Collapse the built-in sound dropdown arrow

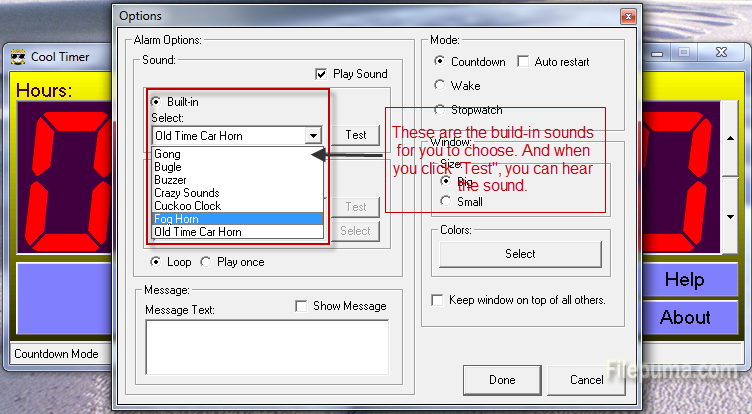[x=313, y=135]
